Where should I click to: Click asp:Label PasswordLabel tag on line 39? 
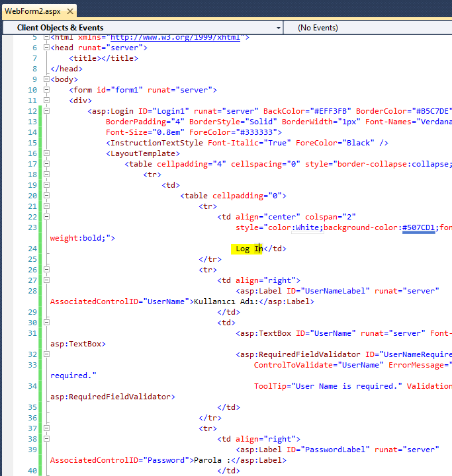pyautogui.click(x=338, y=450)
